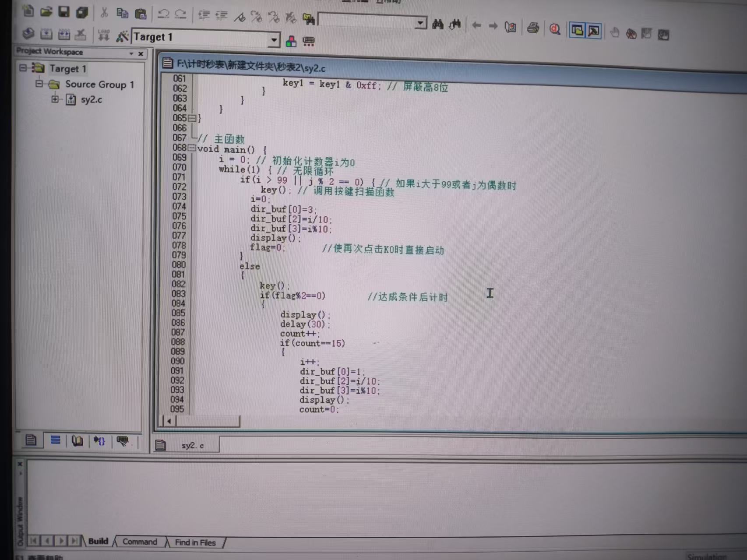This screenshot has width=747, height=560.
Task: Translate the current file icon
Action: coord(28,33)
